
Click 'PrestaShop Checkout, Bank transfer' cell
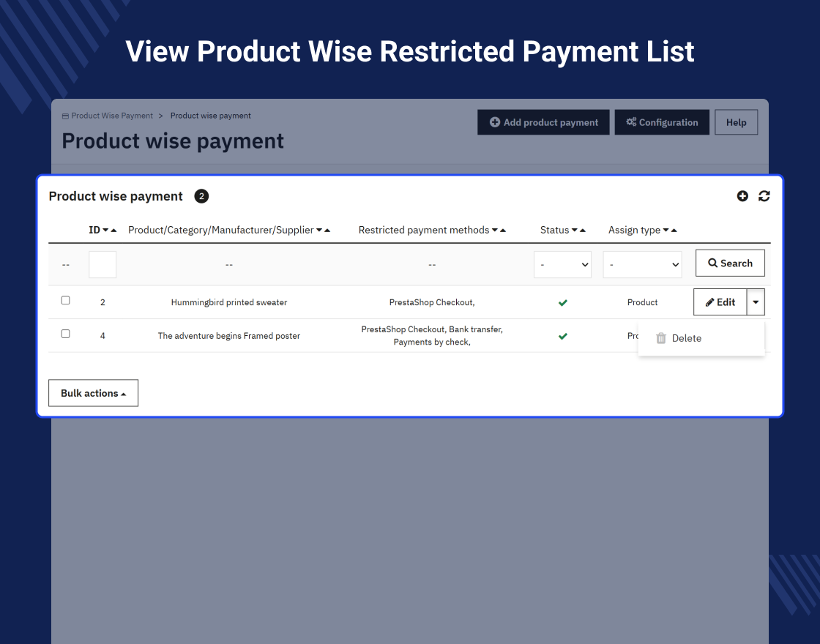pos(432,336)
